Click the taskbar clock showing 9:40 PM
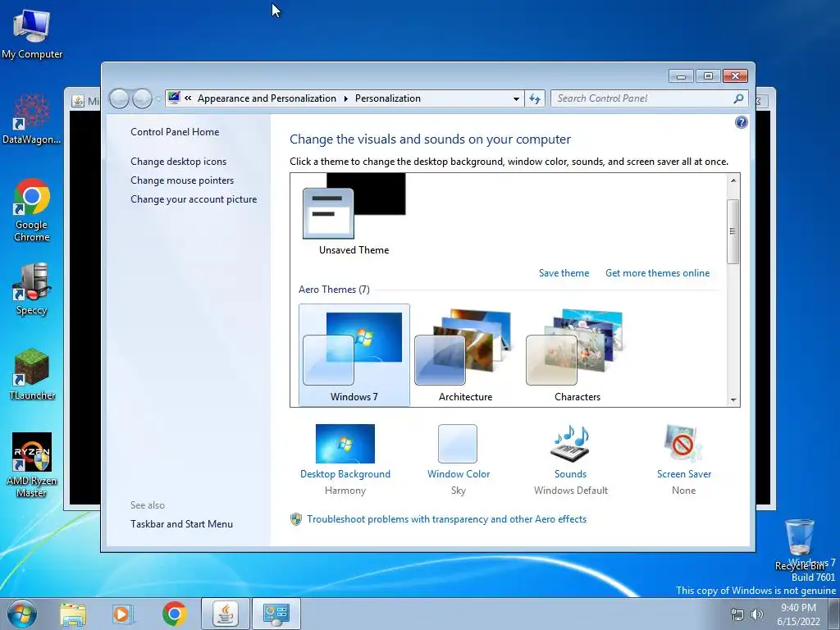The width and height of the screenshot is (840, 630). [x=798, y=614]
